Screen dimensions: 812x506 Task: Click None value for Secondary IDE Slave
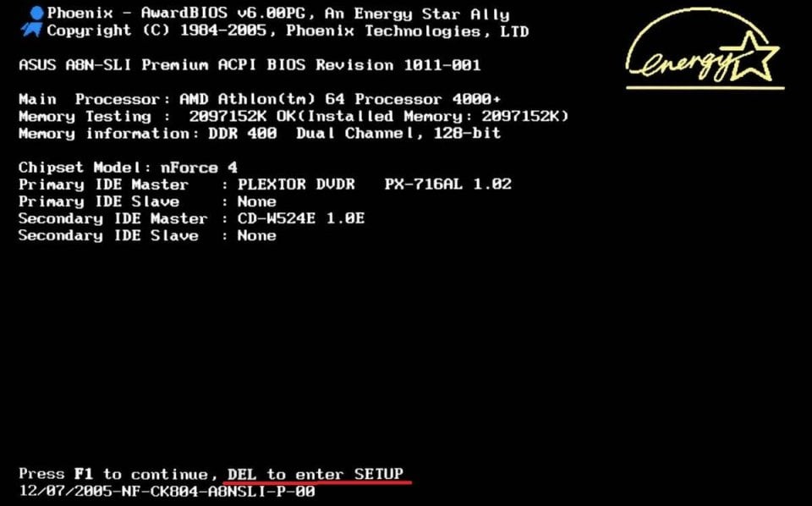tap(256, 235)
